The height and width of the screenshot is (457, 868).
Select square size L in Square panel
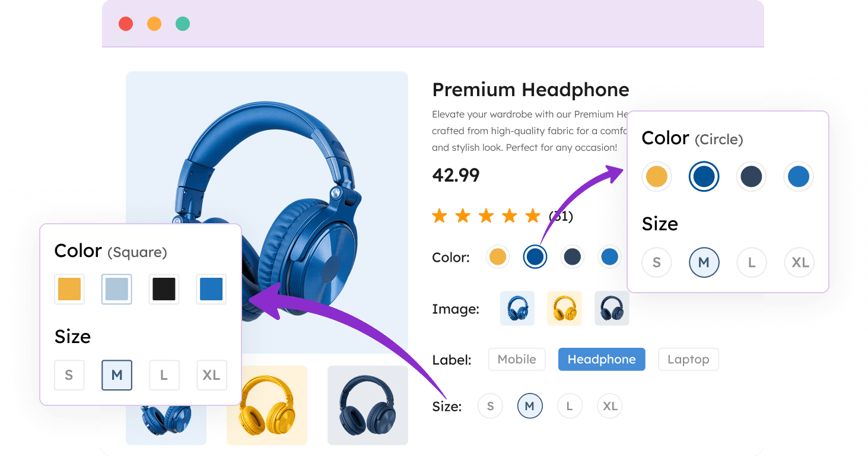tap(164, 375)
